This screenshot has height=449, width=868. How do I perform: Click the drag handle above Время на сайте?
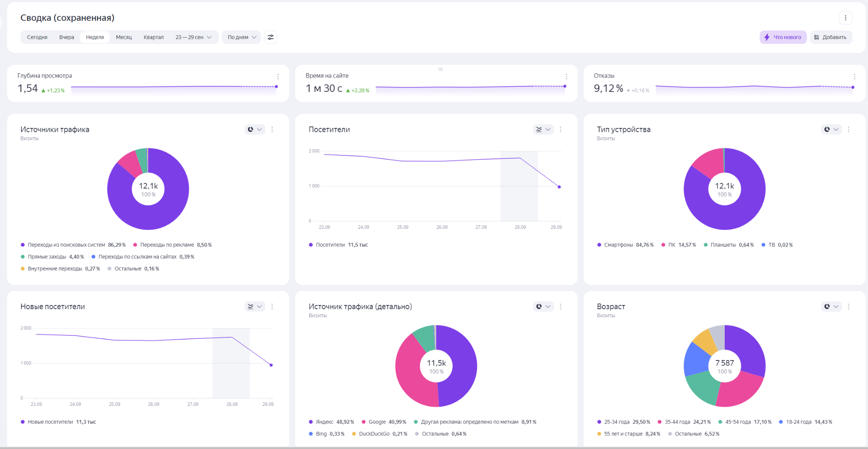(440, 69)
